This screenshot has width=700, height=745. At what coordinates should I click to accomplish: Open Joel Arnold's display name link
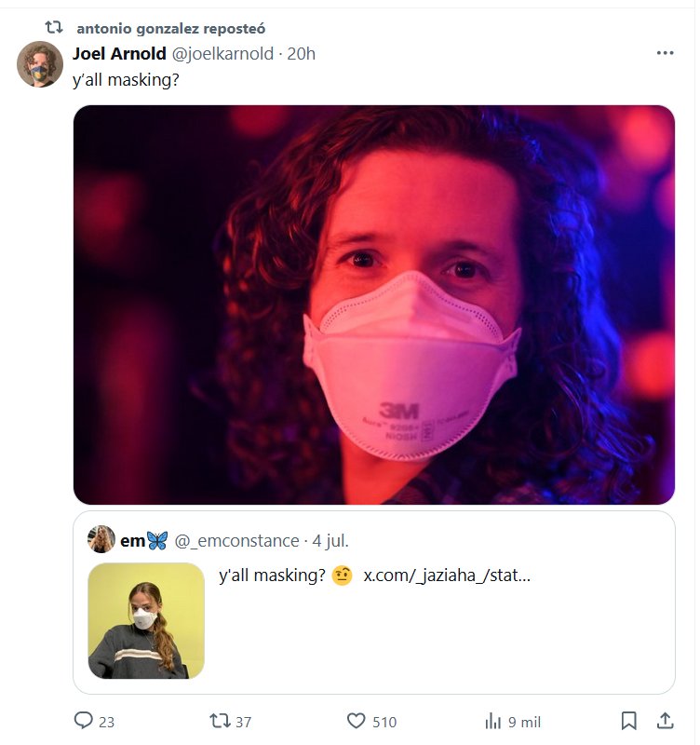[120, 54]
